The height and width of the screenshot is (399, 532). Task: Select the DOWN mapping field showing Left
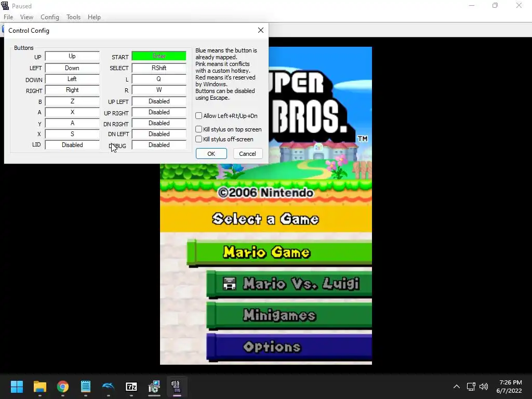tap(72, 79)
